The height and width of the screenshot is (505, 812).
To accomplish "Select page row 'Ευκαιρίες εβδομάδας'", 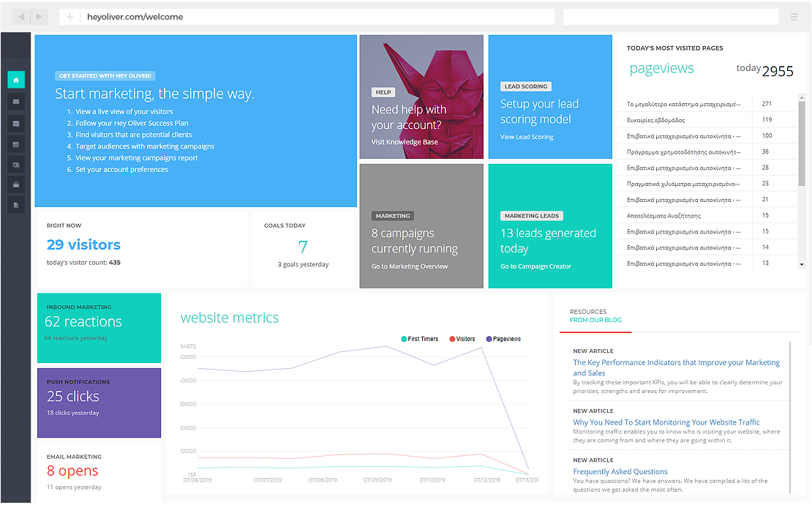I will (707, 120).
